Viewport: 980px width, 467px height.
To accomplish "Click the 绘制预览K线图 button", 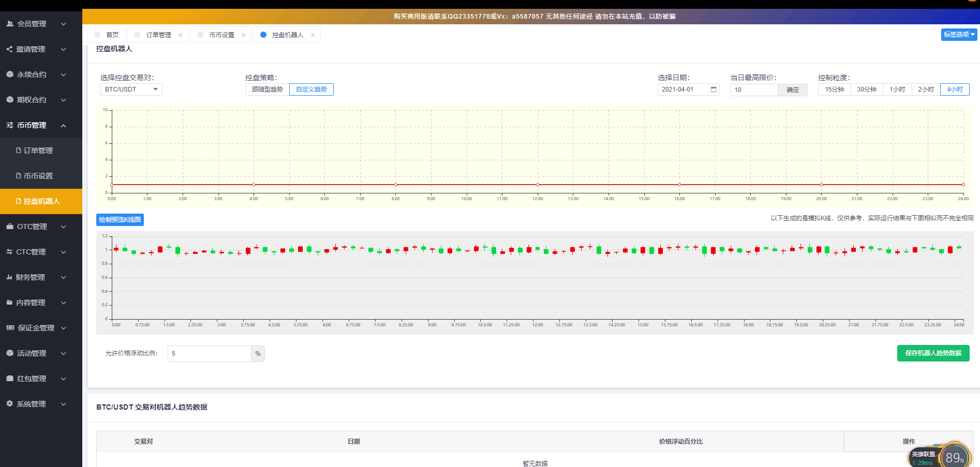I will pos(120,220).
